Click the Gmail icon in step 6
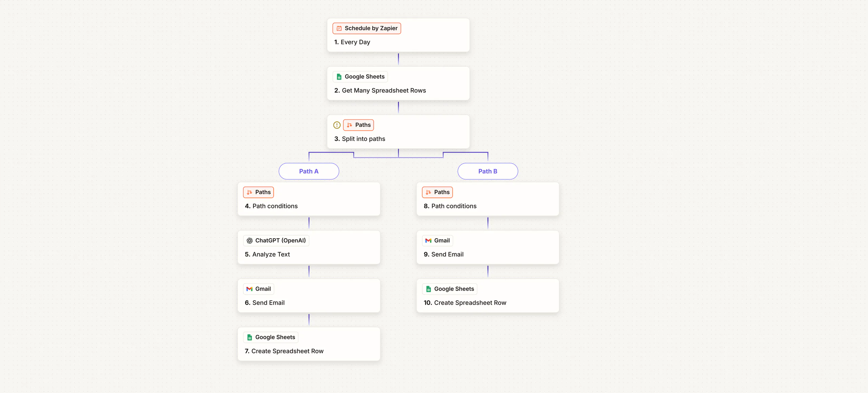Image resolution: width=868 pixels, height=393 pixels. coord(250,289)
